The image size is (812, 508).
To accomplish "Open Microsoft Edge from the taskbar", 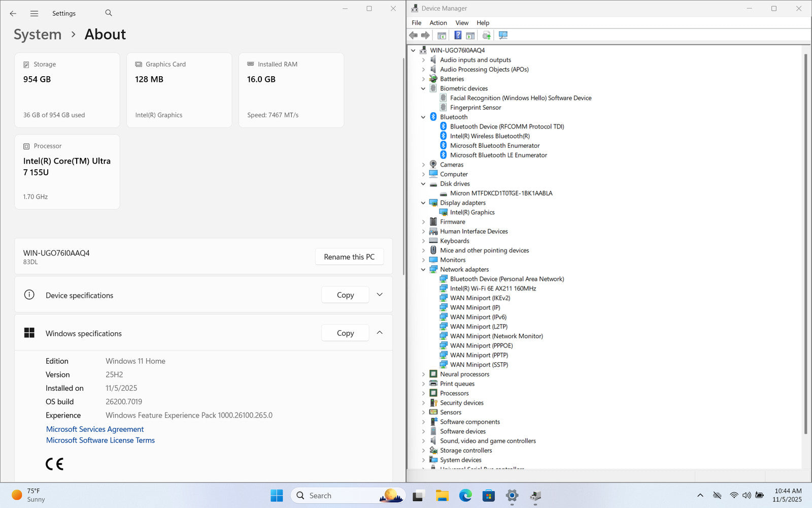I will (465, 495).
